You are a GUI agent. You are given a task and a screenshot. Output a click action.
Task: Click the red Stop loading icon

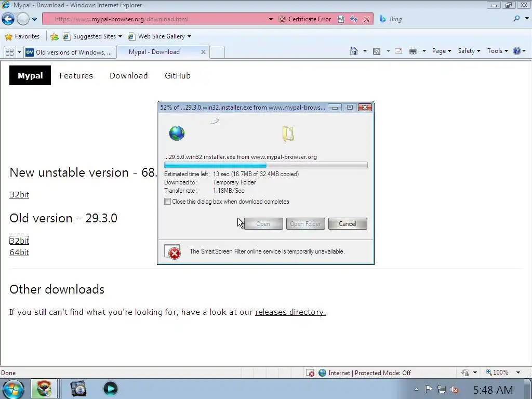(367, 19)
